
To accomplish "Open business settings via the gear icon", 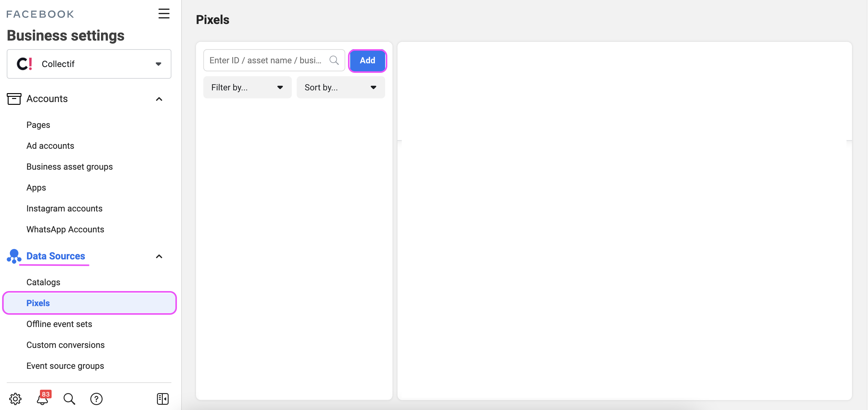I will (15, 399).
